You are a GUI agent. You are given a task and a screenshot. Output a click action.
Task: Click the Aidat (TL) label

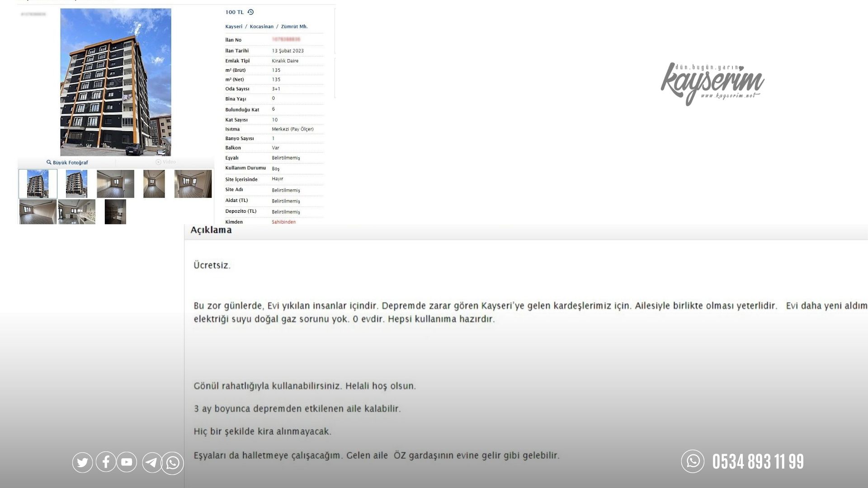tap(236, 201)
